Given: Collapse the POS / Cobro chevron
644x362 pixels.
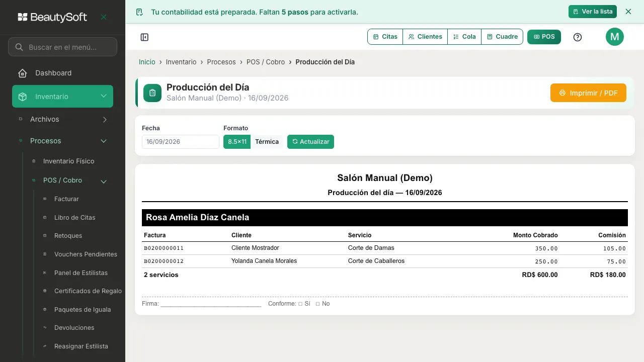Looking at the screenshot, I should click(104, 182).
